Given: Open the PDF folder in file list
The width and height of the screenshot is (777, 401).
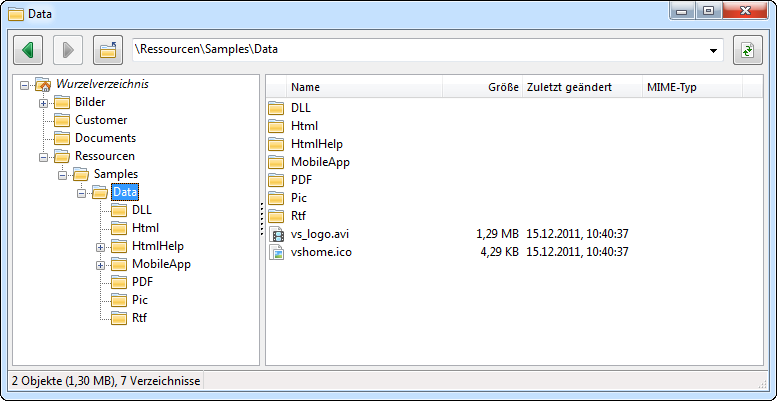Looking at the screenshot, I should [x=301, y=180].
